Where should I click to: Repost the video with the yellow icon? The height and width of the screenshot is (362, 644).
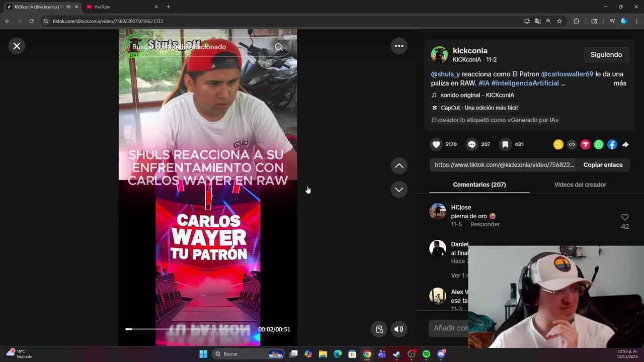tap(558, 145)
